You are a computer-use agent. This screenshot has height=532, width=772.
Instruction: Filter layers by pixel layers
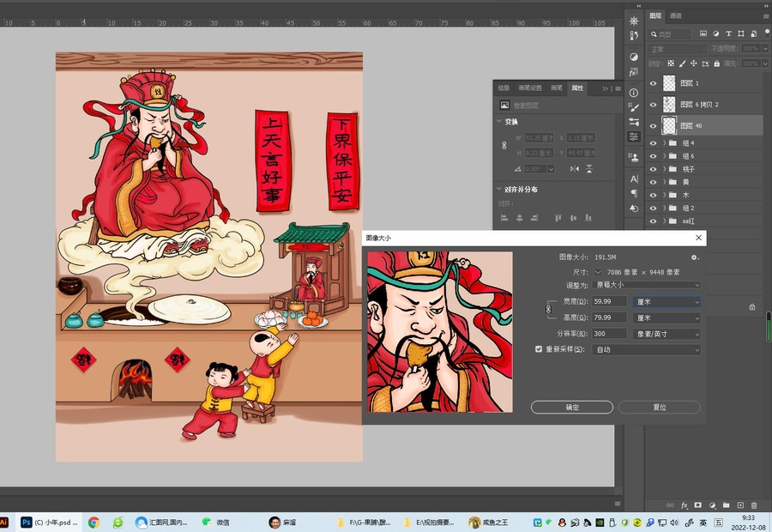pyautogui.click(x=703, y=34)
